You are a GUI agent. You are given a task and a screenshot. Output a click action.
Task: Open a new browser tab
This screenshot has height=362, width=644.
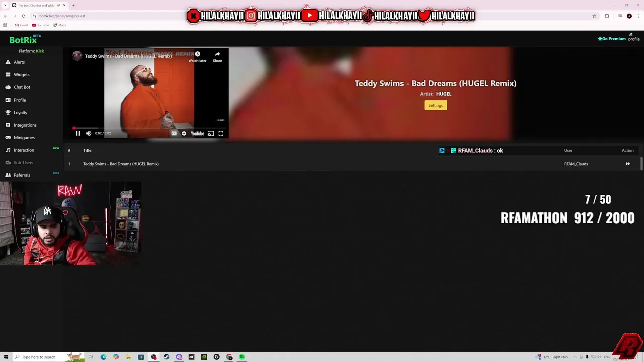tap(73, 5)
